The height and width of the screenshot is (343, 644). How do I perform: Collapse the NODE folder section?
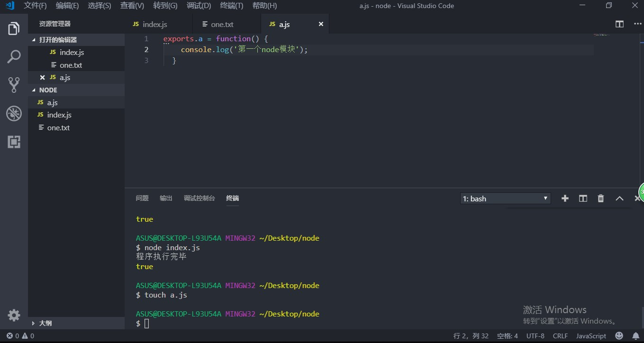(76, 90)
